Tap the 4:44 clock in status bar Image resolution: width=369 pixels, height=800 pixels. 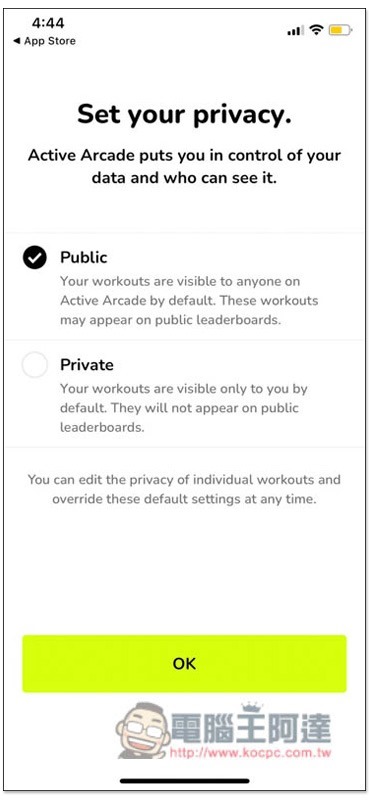point(48,22)
